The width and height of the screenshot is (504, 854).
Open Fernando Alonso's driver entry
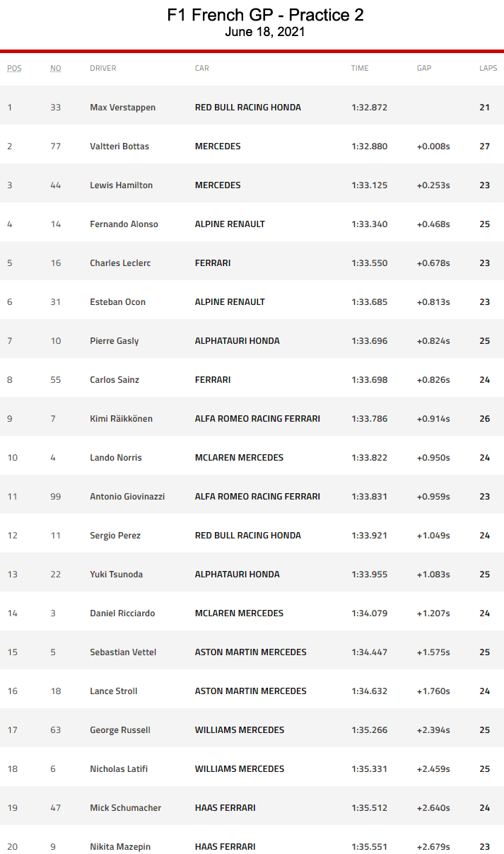click(124, 224)
